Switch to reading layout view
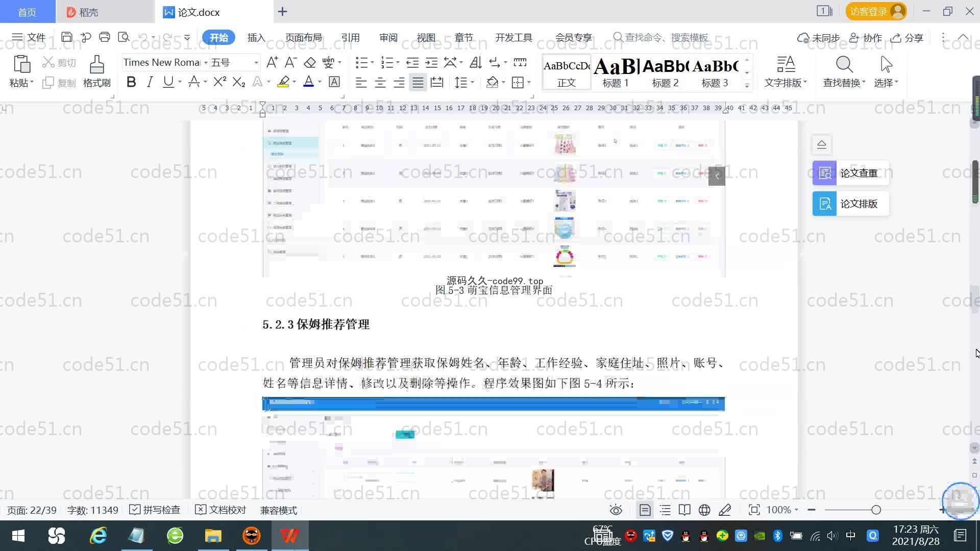 point(684,510)
